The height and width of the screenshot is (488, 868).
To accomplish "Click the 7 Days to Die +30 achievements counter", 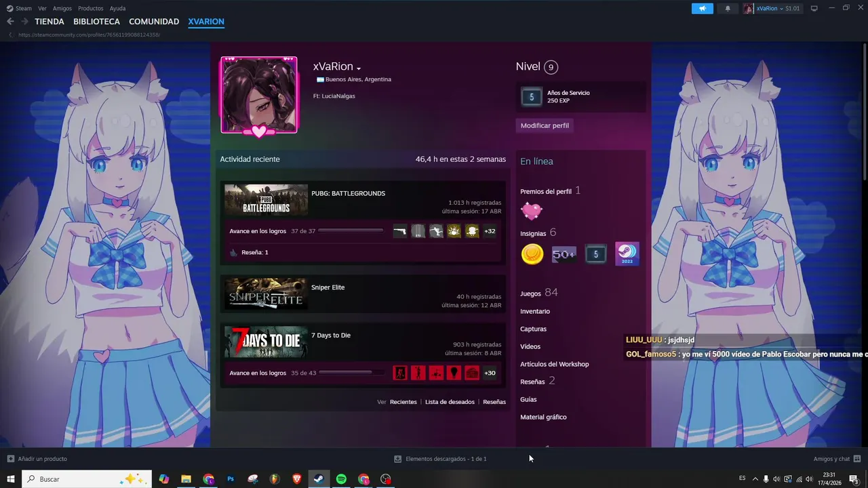I will pos(490,373).
